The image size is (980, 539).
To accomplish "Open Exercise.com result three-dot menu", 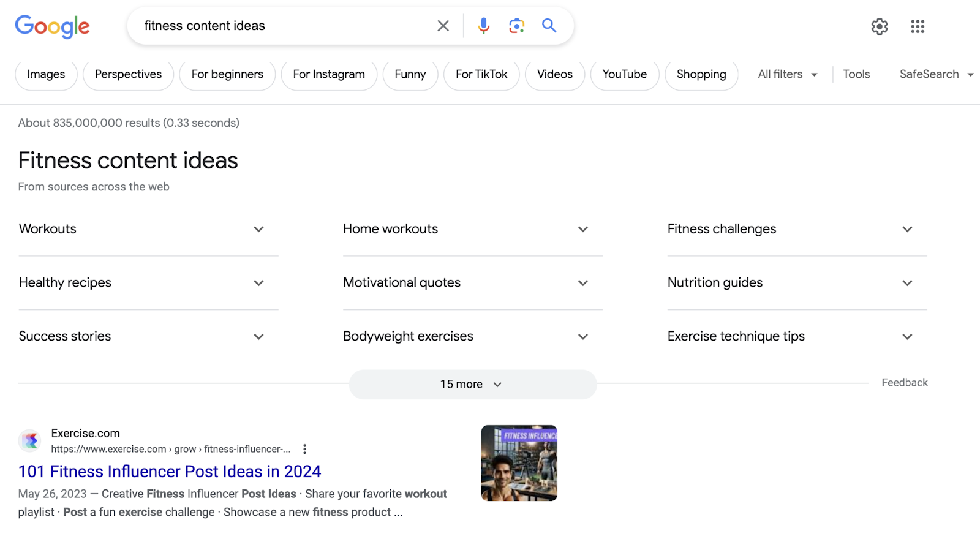I will click(304, 449).
